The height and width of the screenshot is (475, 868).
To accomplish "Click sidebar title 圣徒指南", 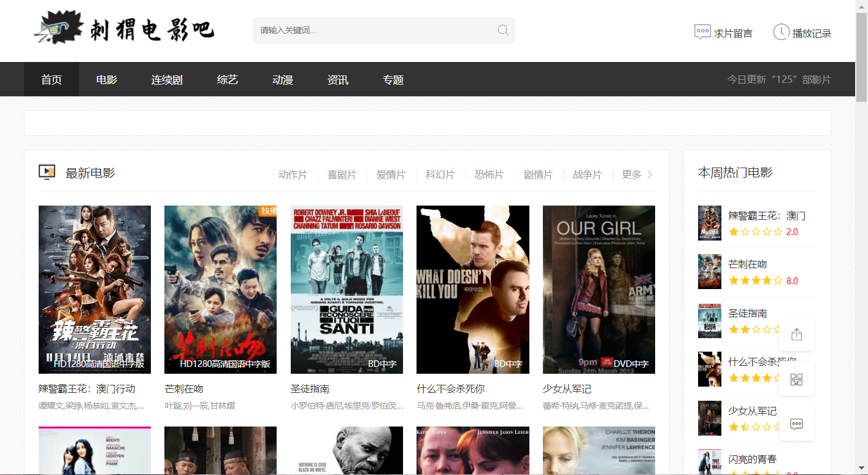I will tap(748, 314).
